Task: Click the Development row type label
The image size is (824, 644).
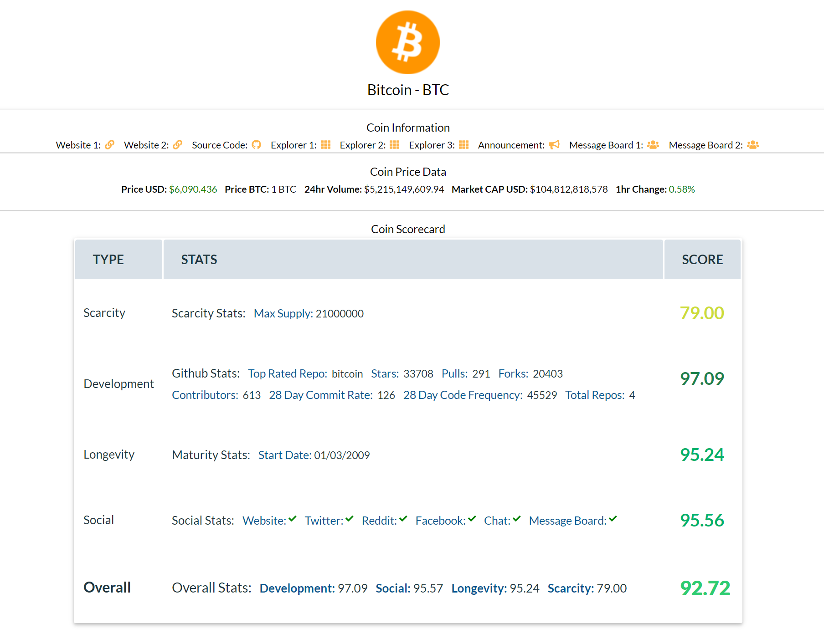Action: [119, 384]
